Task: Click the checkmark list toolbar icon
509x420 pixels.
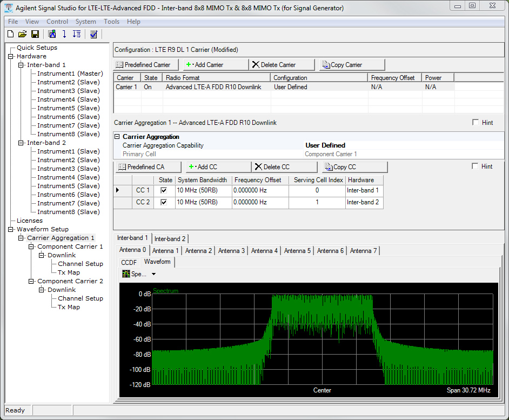Action: tap(93, 35)
